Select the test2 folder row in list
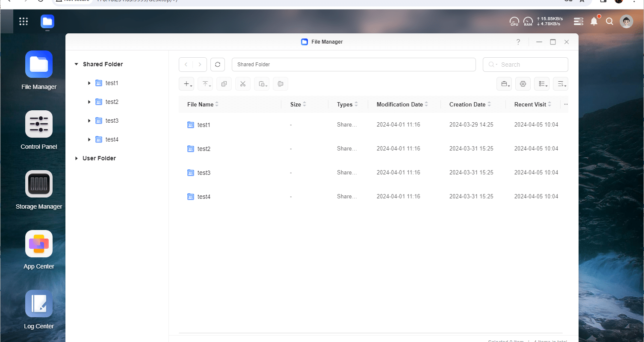The width and height of the screenshot is (644, 342). pos(373,149)
